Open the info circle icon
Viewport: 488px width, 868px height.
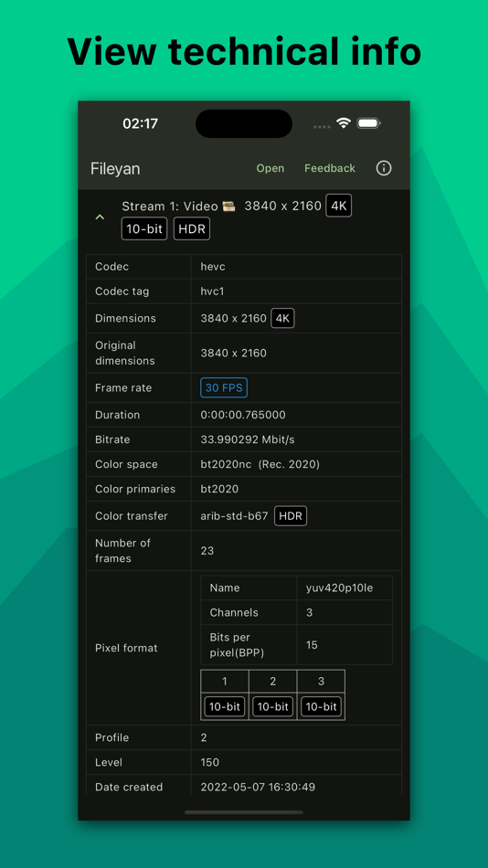(x=383, y=168)
